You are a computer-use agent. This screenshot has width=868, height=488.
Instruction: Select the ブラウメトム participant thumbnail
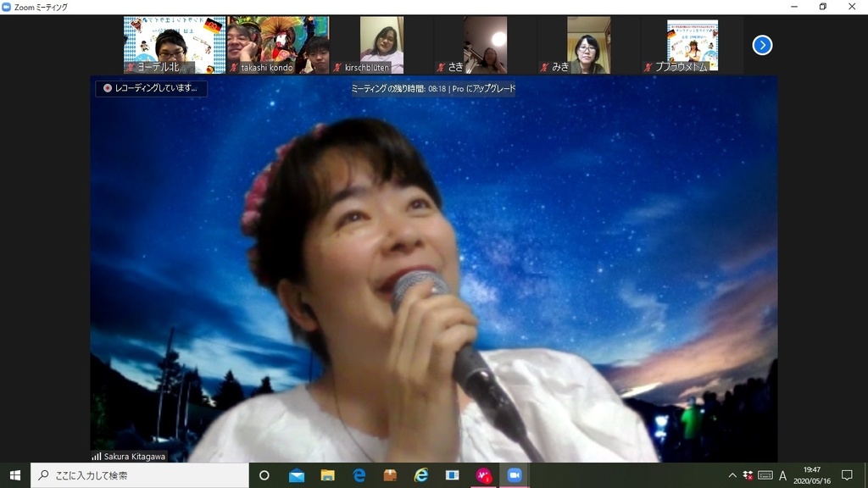(692, 45)
